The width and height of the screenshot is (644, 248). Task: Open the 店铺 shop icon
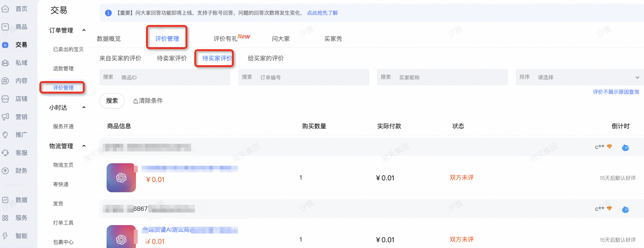(5, 99)
